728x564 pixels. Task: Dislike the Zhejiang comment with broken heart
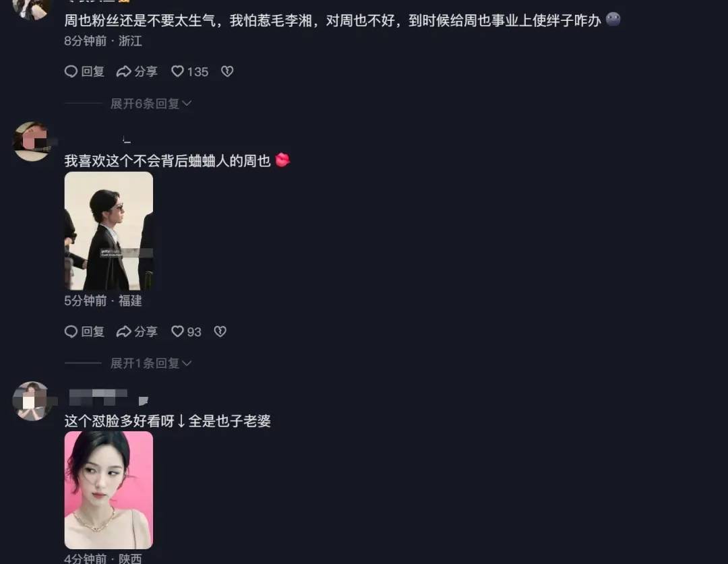[227, 71]
